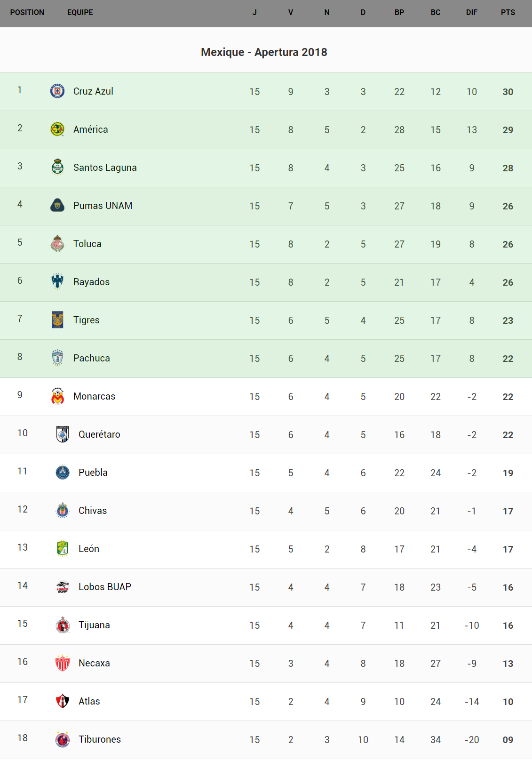Click the Chivas team crest
The height and width of the screenshot is (761, 532).
[63, 510]
